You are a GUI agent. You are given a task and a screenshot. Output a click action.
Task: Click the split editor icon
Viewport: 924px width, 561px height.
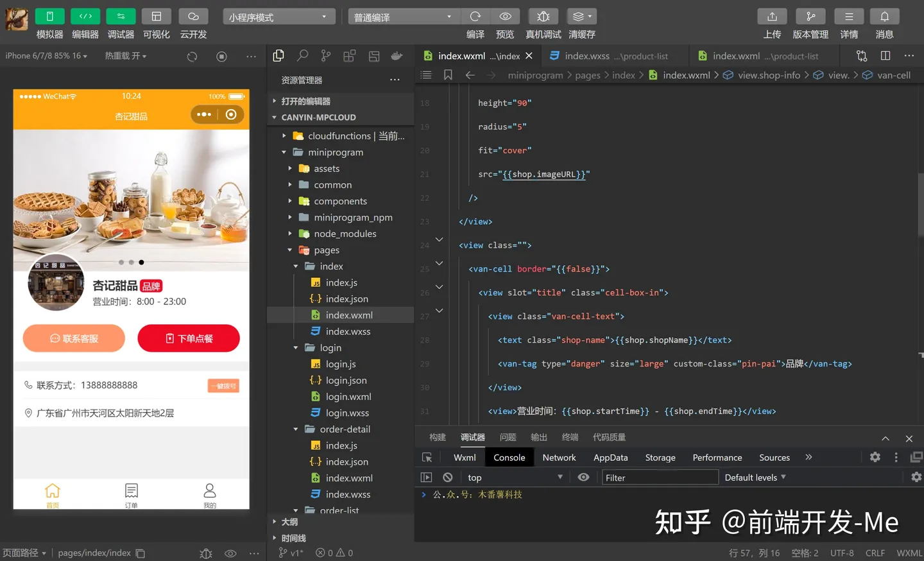click(x=886, y=56)
